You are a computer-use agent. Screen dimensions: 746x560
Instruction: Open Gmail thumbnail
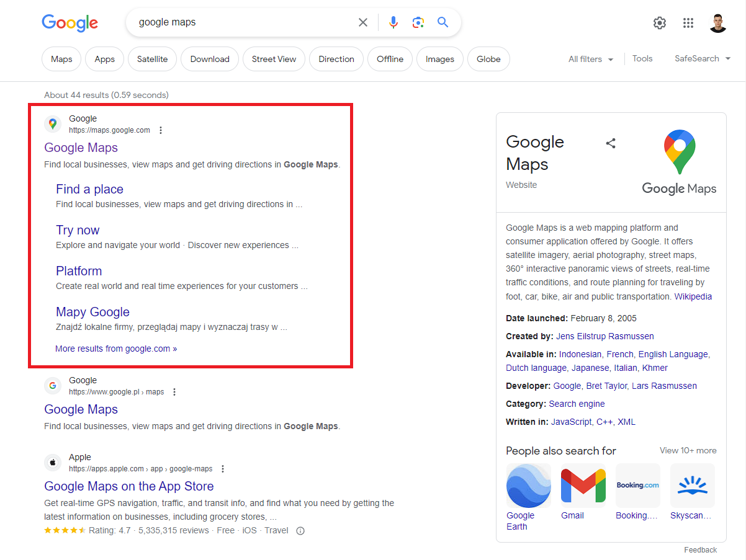point(583,486)
